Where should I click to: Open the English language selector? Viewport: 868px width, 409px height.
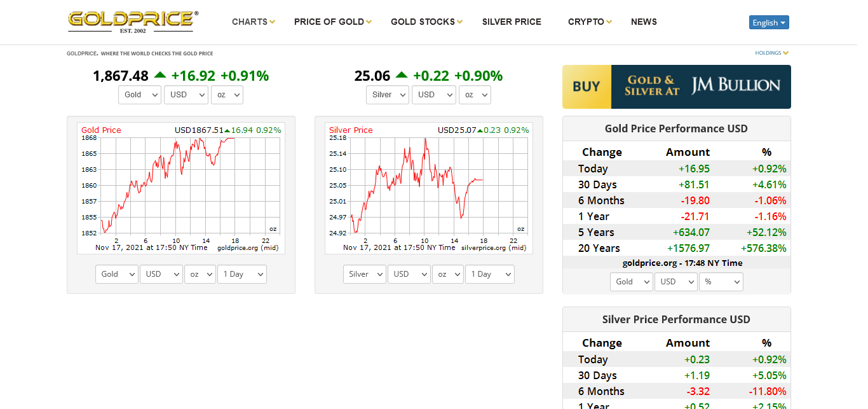click(769, 22)
